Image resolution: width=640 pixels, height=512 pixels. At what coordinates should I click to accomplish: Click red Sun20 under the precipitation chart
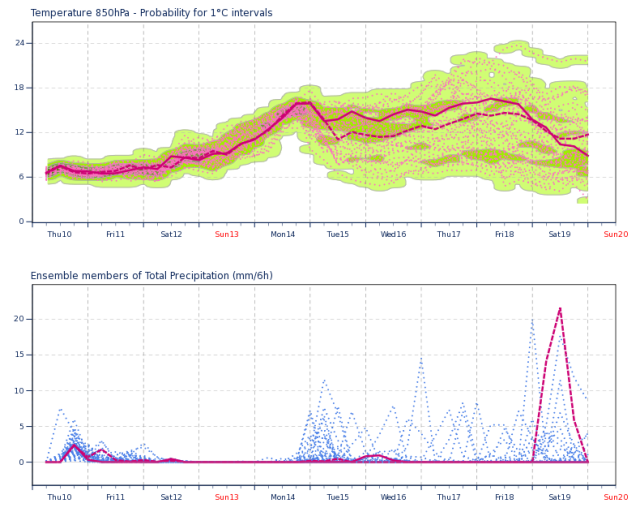(x=616, y=497)
